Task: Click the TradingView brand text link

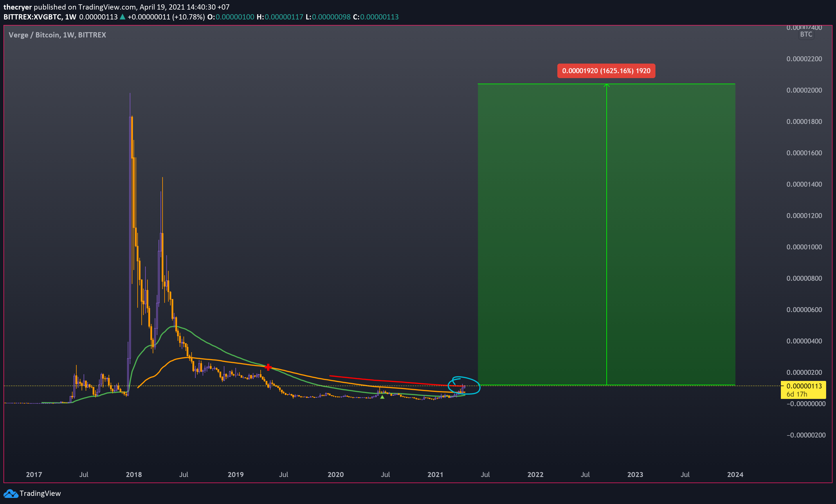Action: point(40,494)
